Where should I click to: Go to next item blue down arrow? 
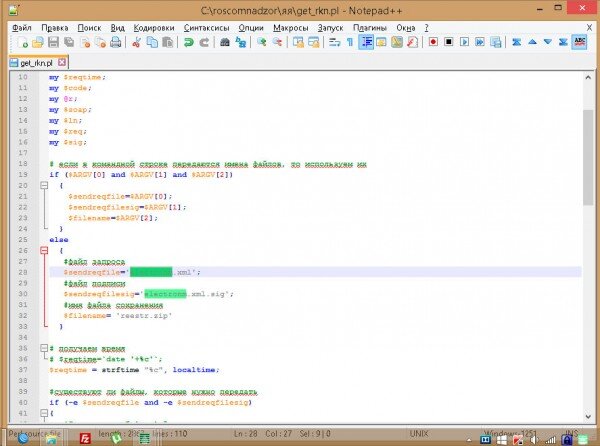click(x=548, y=42)
